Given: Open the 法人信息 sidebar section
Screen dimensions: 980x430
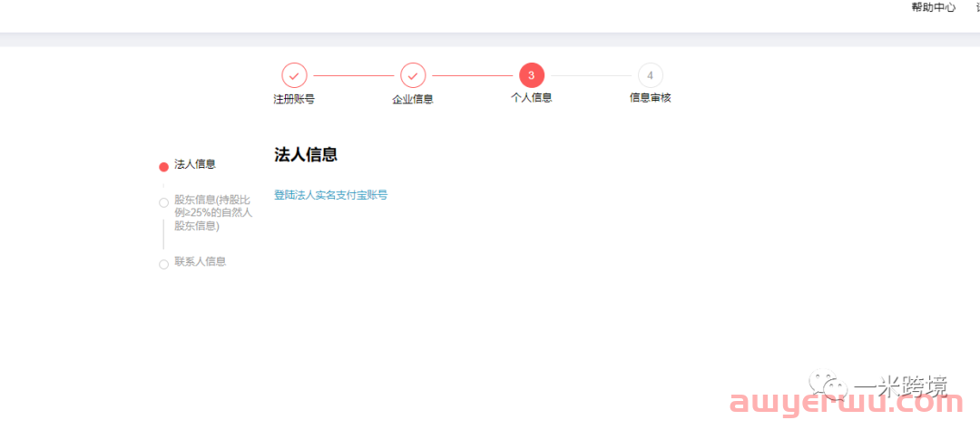Looking at the screenshot, I should click(195, 164).
